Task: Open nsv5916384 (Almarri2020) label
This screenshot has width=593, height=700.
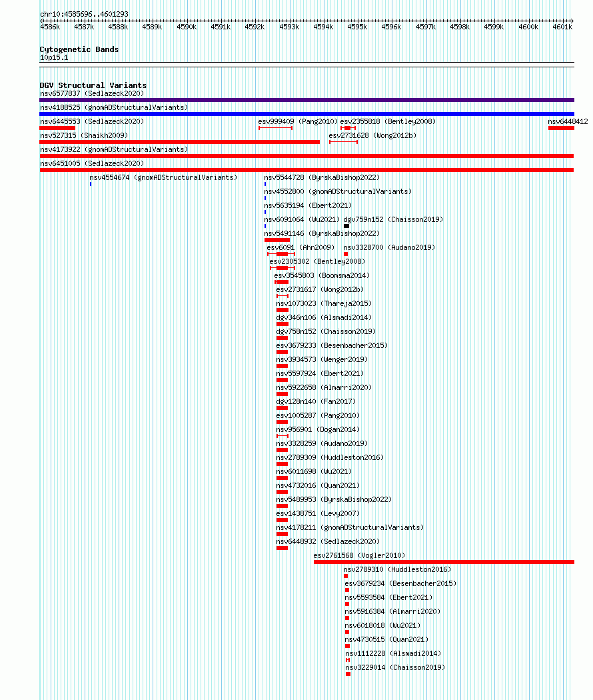Action: (392, 611)
